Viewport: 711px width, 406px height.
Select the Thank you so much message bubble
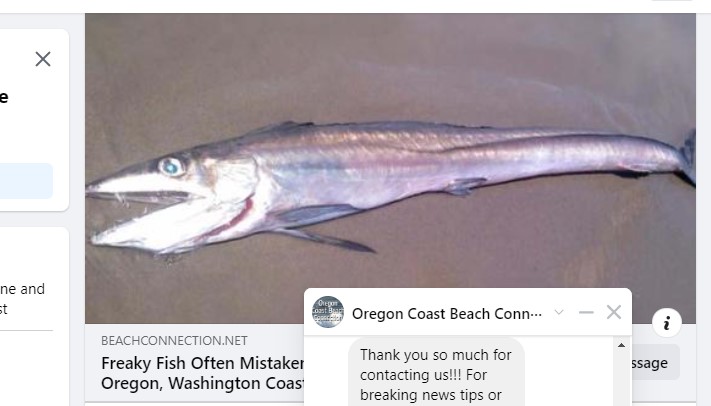(436, 372)
